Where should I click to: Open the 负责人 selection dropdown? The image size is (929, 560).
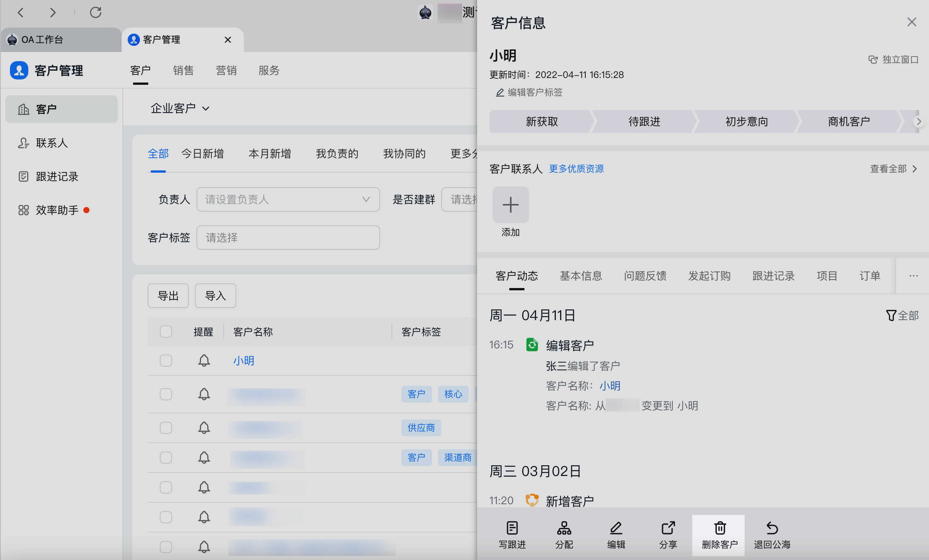click(x=288, y=199)
